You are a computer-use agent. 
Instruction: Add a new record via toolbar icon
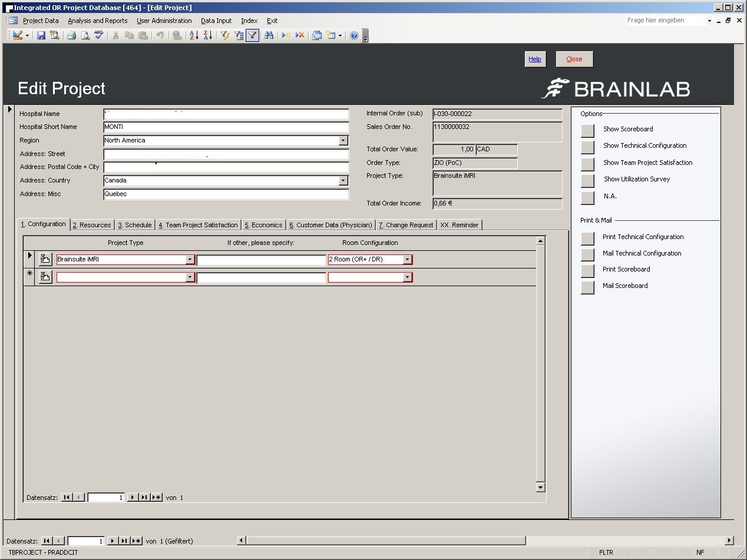[x=286, y=35]
